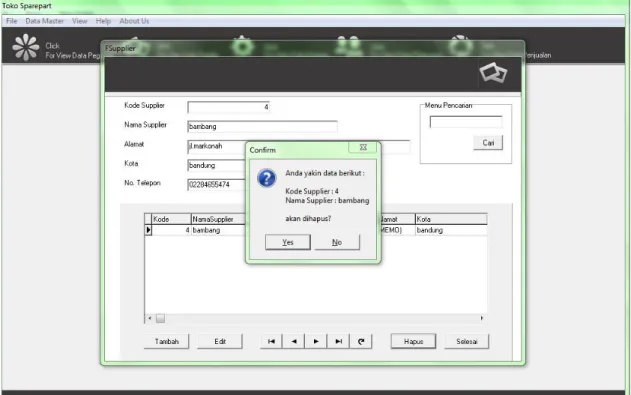Screen dimensions: 631x395
Task: Click the Cari search button
Action: point(488,143)
